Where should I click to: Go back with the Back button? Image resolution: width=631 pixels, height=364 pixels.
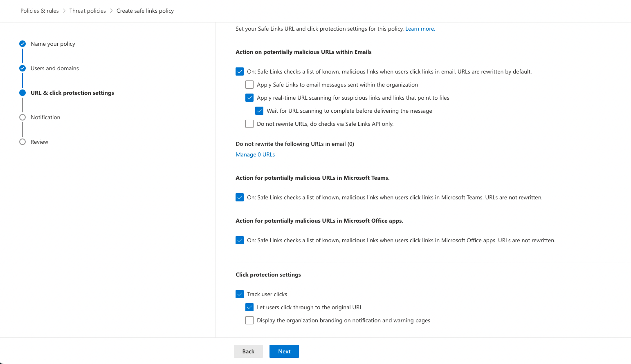tap(248, 351)
